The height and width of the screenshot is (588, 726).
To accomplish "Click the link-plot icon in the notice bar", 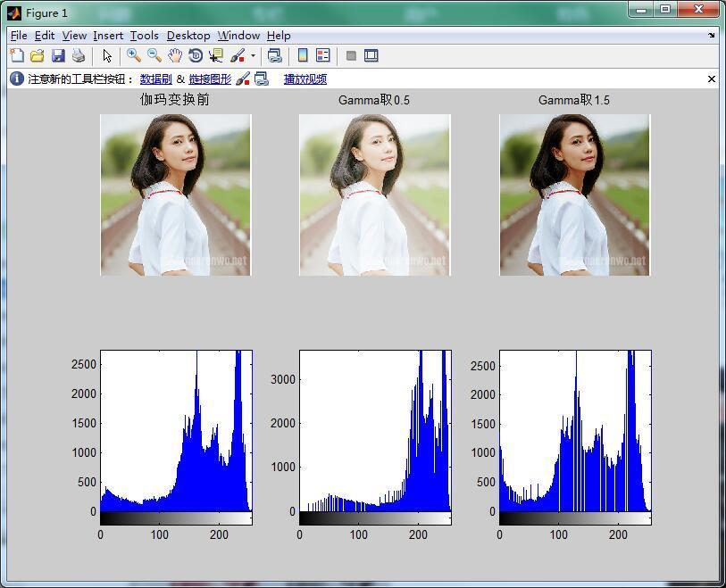I will click(x=262, y=79).
